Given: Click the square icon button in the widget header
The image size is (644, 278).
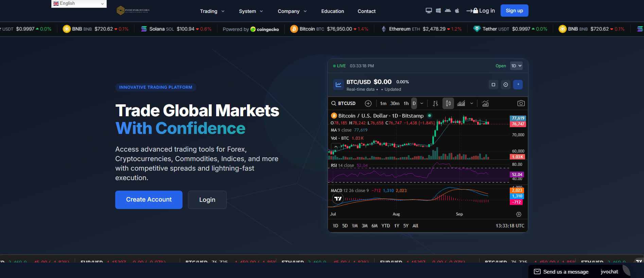Looking at the screenshot, I should tap(493, 85).
